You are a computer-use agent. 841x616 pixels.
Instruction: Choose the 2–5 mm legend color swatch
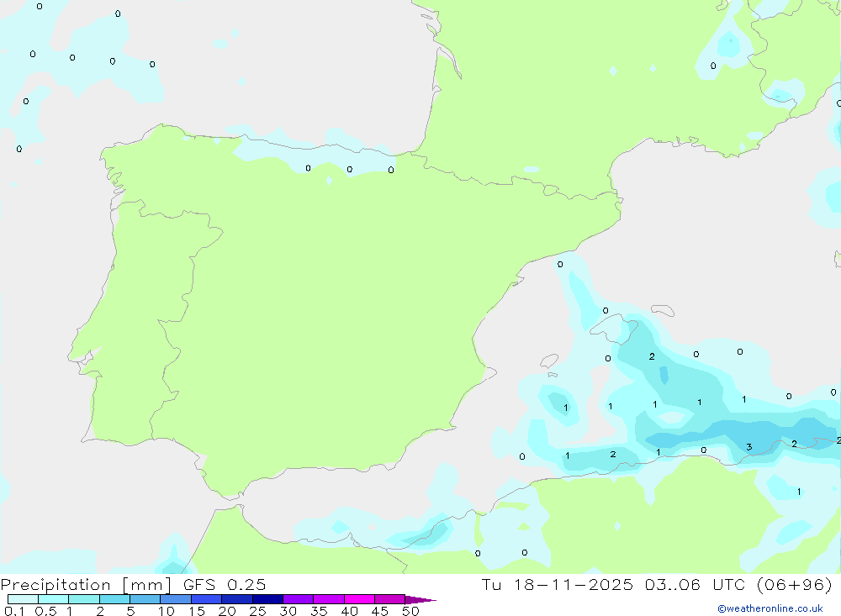click(x=114, y=599)
